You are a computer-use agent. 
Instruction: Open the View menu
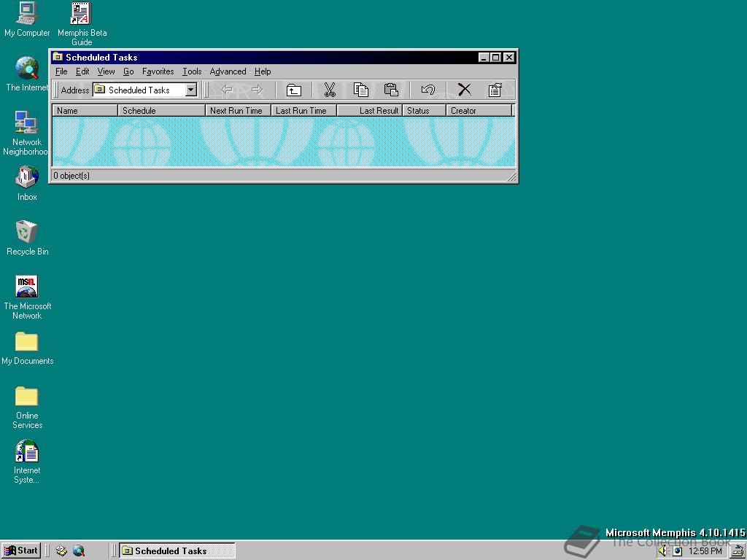pyautogui.click(x=106, y=71)
